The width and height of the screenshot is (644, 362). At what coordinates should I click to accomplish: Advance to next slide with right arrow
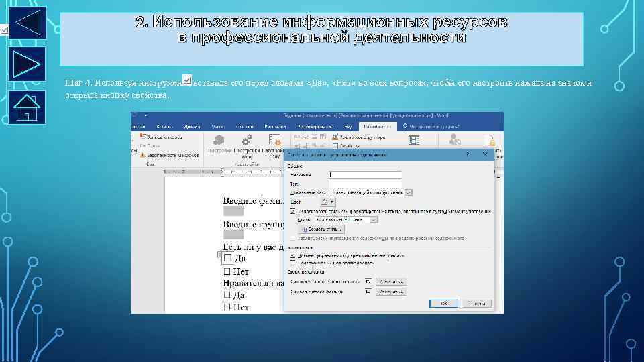pyautogui.click(x=27, y=64)
